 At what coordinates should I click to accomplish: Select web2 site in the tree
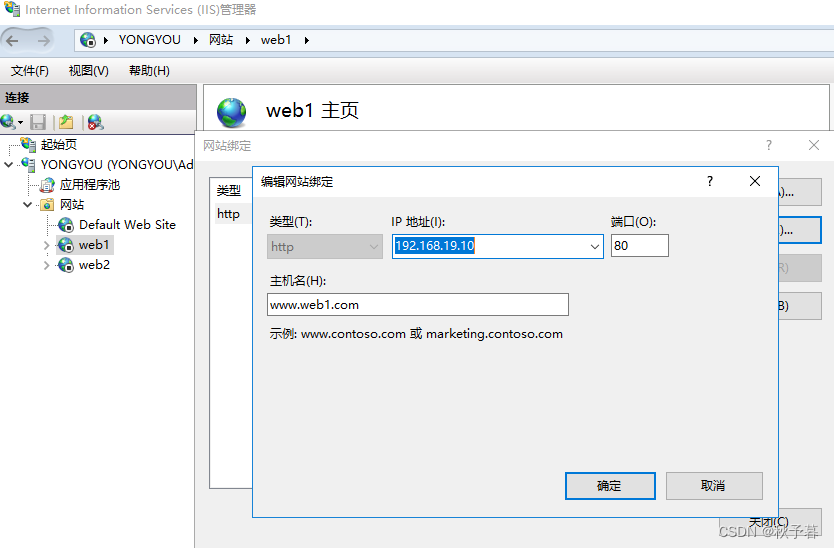[x=94, y=265]
